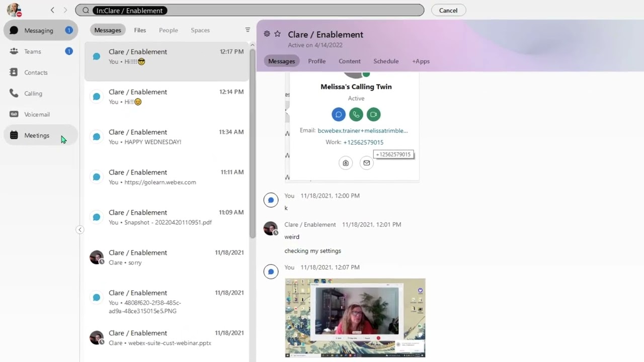Image resolution: width=644 pixels, height=362 pixels.
Task: Open space settings gear icon
Action: coord(267,34)
